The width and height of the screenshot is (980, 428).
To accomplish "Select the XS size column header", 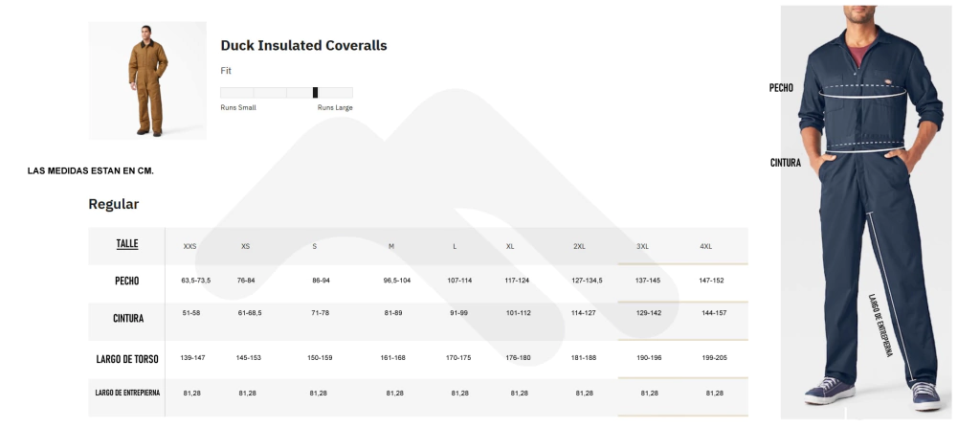I will [246, 246].
